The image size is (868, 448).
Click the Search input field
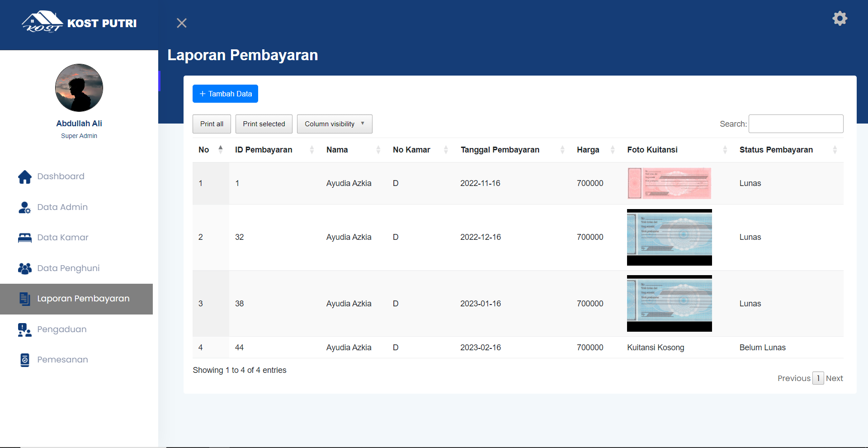point(796,124)
